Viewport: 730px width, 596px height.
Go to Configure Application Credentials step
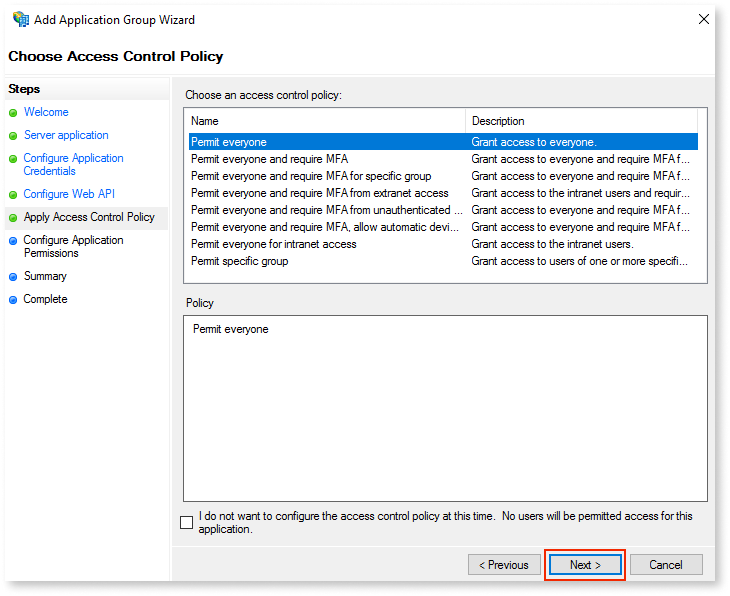point(73,164)
